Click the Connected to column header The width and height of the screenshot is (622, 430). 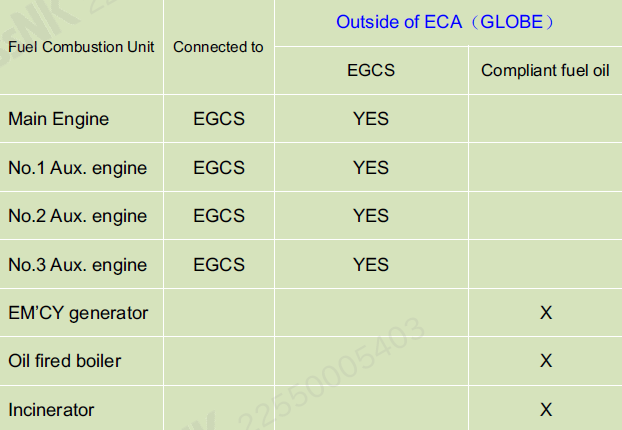tap(218, 47)
